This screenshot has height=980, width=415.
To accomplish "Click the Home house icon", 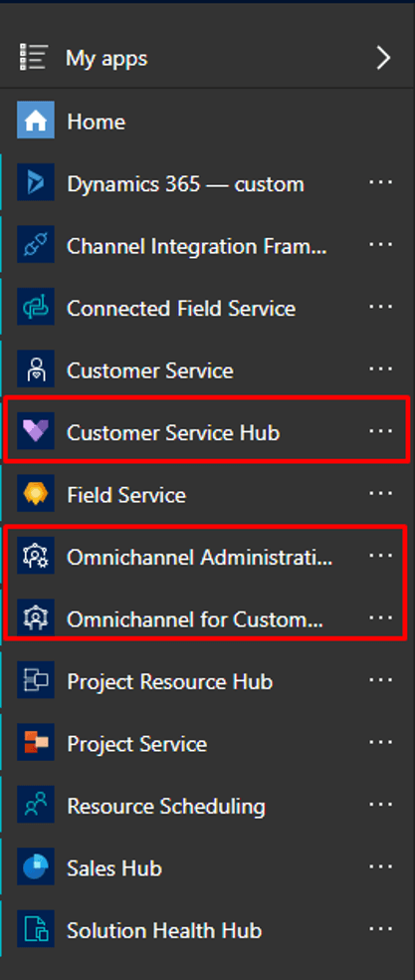I will 36,120.
